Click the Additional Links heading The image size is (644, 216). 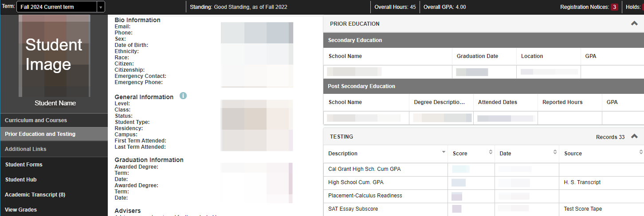(x=26, y=149)
